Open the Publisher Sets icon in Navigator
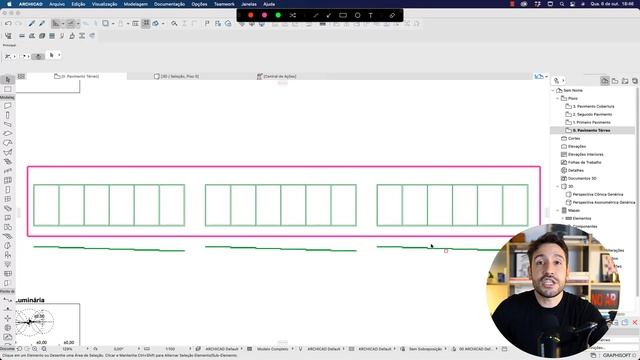Image resolution: width=640 pixels, height=360 pixels. coord(635,81)
